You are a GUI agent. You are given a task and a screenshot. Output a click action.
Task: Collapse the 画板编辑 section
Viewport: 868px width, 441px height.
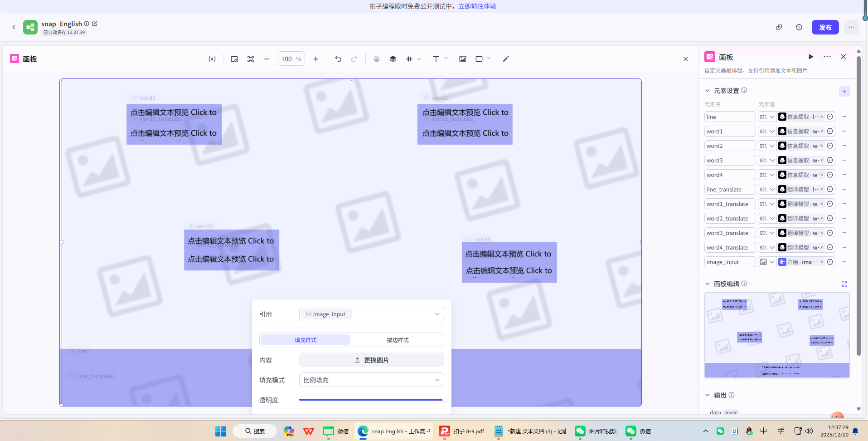(x=708, y=284)
